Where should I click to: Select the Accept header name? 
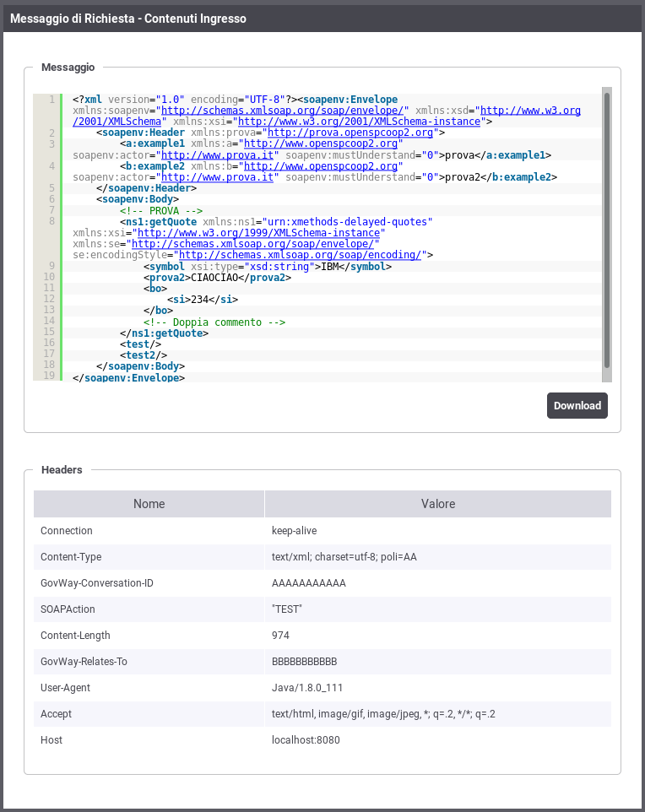click(x=56, y=713)
